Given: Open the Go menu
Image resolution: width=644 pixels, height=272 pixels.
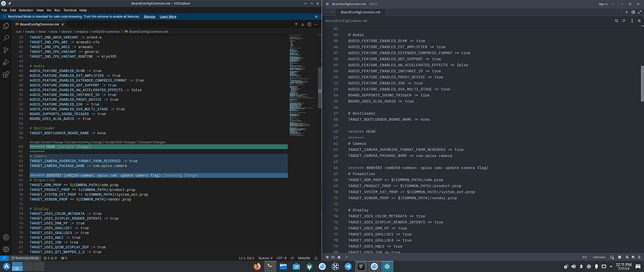Looking at the screenshot, I should point(49,10).
